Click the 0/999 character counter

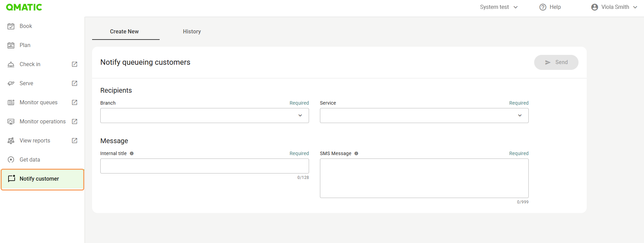click(x=523, y=202)
